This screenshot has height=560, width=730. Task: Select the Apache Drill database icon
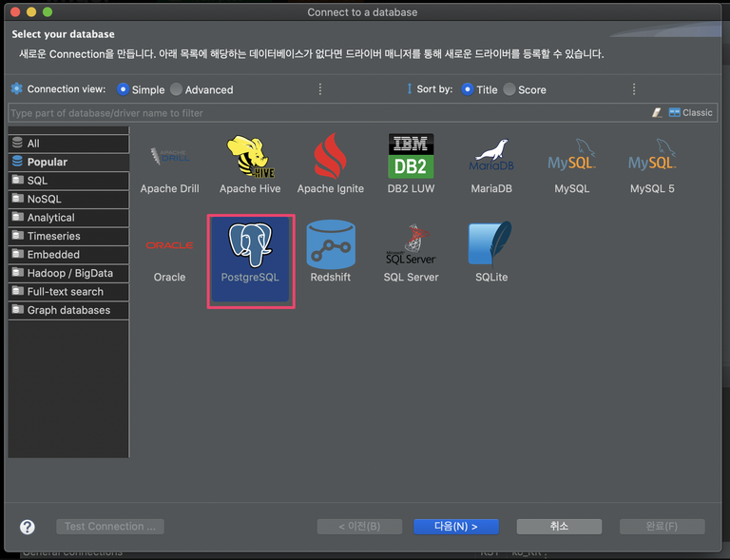tap(169, 157)
